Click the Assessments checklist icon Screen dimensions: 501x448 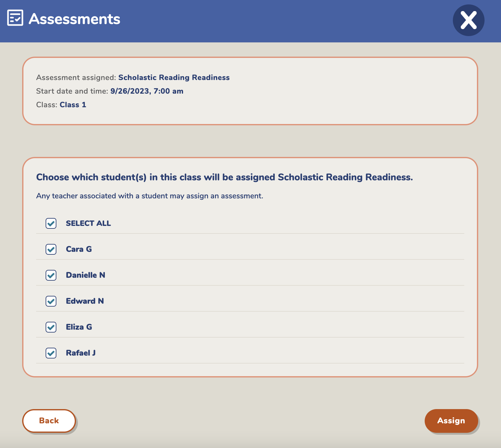pos(15,18)
